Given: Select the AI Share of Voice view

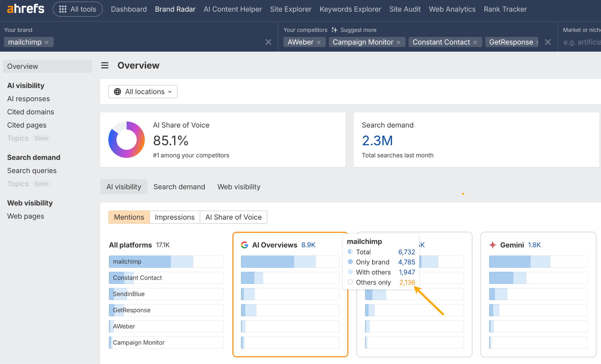Looking at the screenshot, I should 233,217.
